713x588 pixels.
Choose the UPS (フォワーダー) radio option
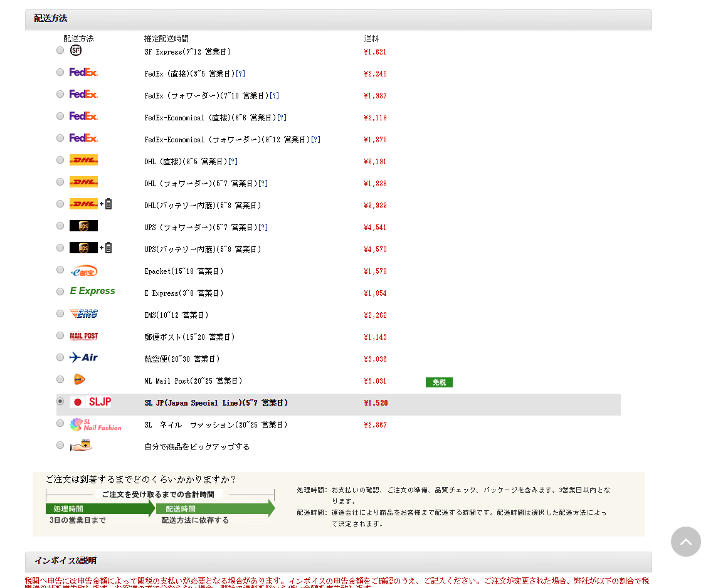pyautogui.click(x=60, y=226)
